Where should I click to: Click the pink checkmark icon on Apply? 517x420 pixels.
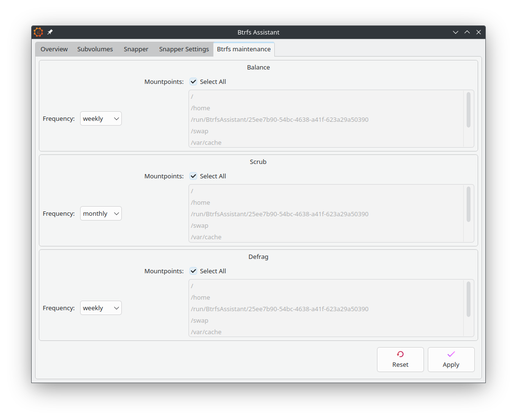[x=451, y=354]
